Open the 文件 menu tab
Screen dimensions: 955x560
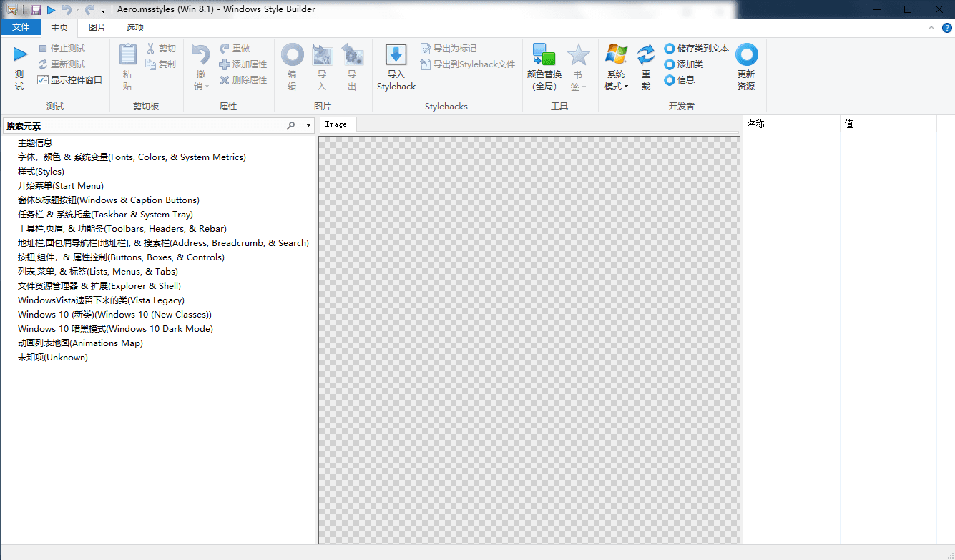pos(21,27)
